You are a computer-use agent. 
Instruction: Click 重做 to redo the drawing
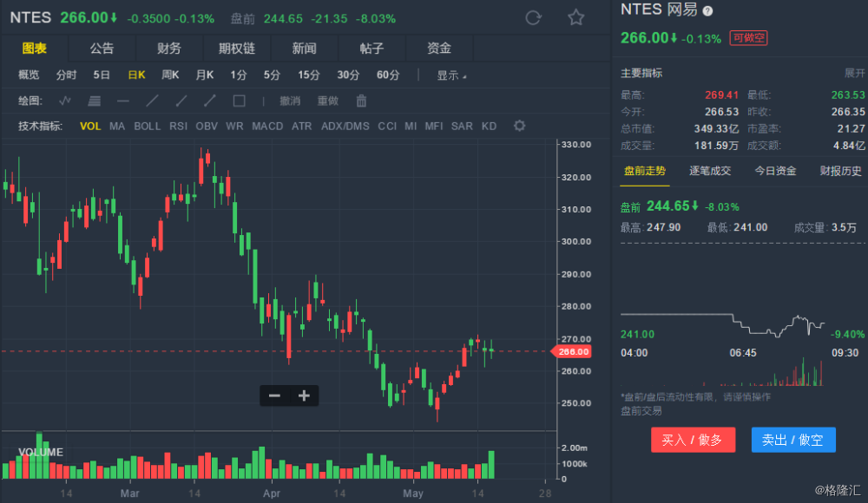click(x=328, y=101)
